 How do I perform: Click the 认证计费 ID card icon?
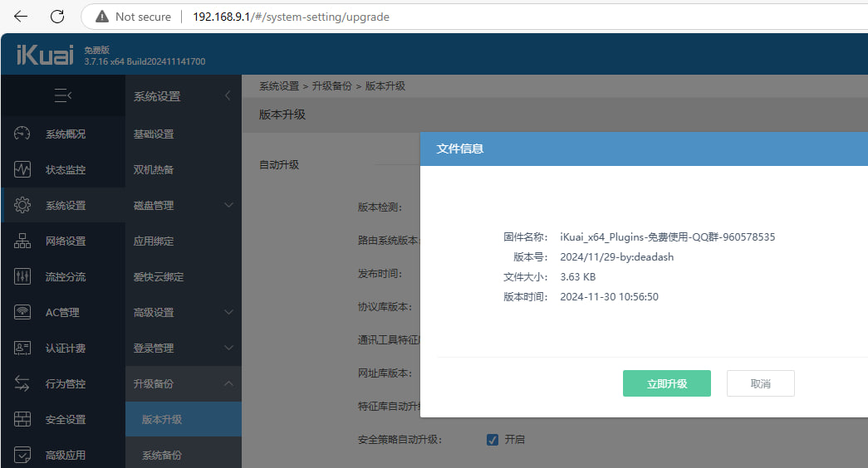pos(22,348)
